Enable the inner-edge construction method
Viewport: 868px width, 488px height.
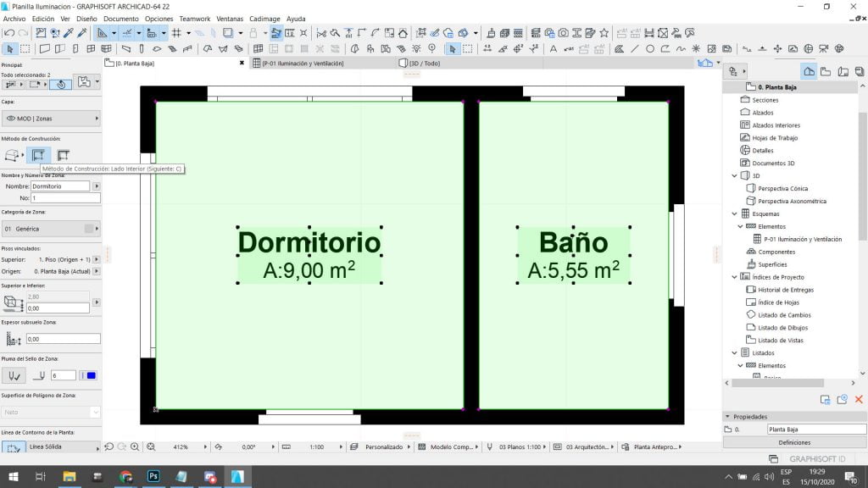(37, 155)
